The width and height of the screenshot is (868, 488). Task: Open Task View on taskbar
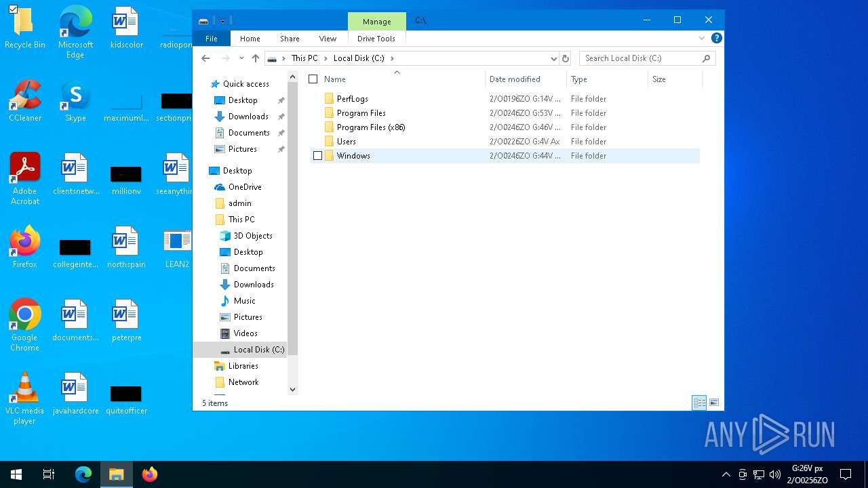pos(49,474)
